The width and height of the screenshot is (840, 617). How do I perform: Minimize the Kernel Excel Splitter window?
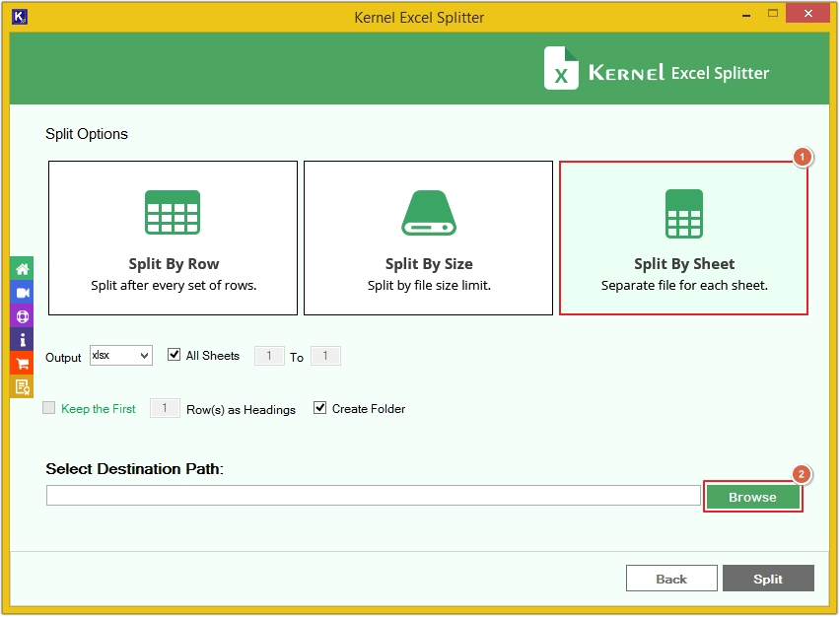pyautogui.click(x=745, y=15)
